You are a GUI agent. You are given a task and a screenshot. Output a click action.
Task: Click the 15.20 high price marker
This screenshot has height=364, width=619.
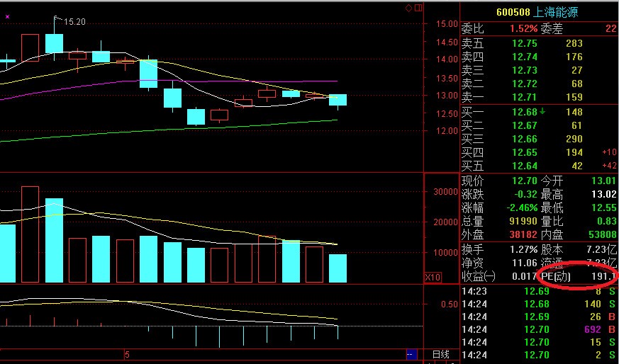(74, 22)
